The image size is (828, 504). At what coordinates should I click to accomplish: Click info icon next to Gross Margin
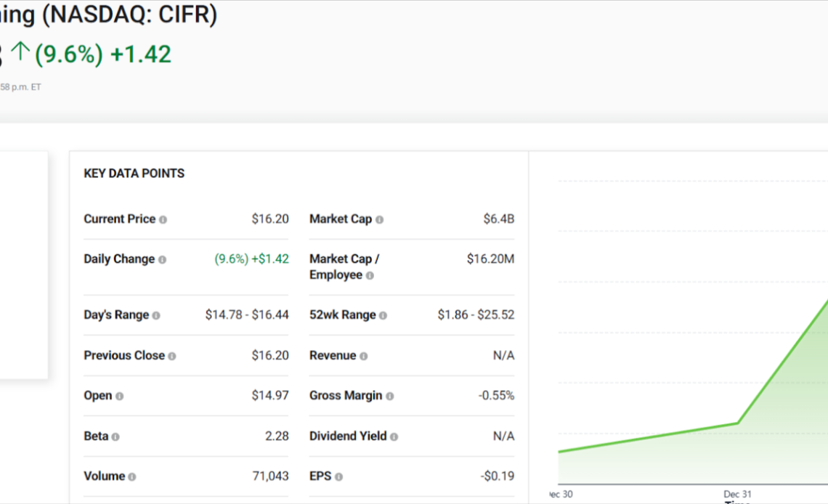pyautogui.click(x=390, y=397)
